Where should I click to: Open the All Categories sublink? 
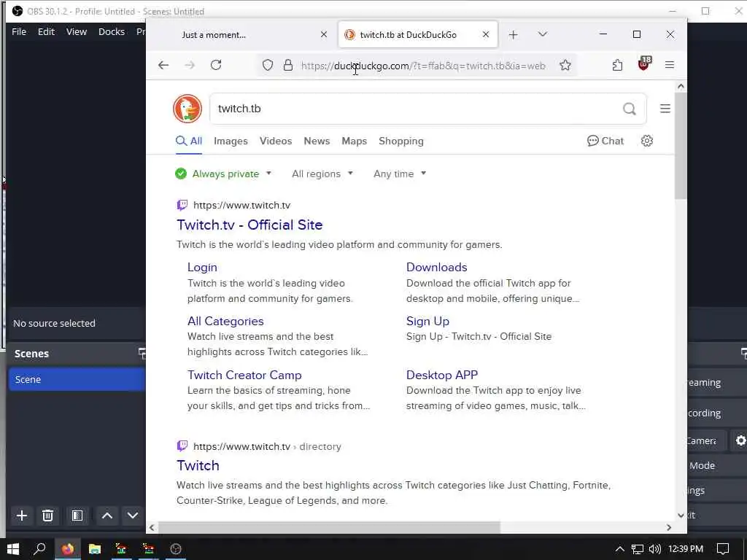225,322
